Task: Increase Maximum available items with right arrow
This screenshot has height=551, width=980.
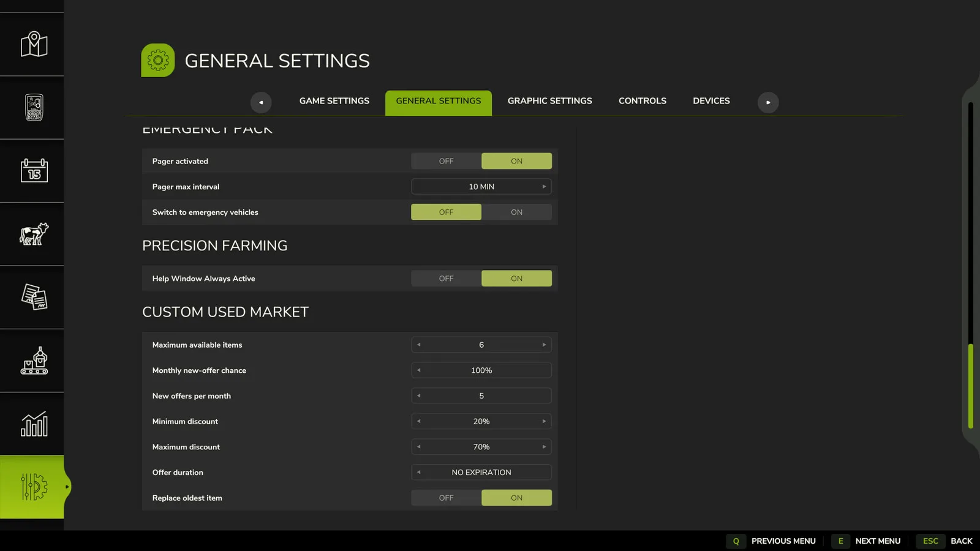Action: pos(544,345)
